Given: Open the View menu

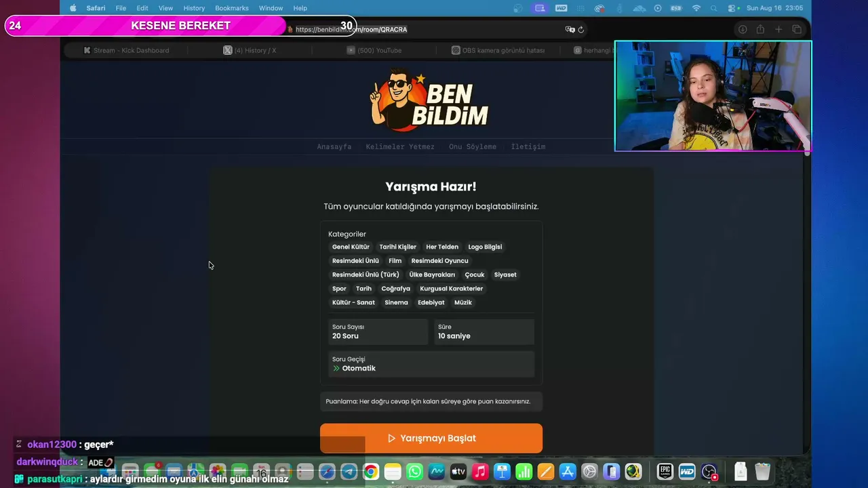Looking at the screenshot, I should (x=165, y=8).
